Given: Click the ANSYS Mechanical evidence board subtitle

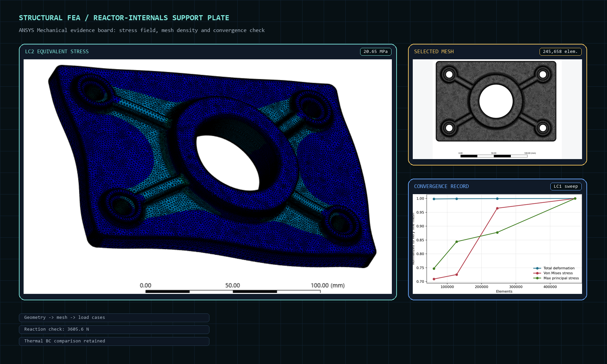Looking at the screenshot, I should tap(142, 30).
